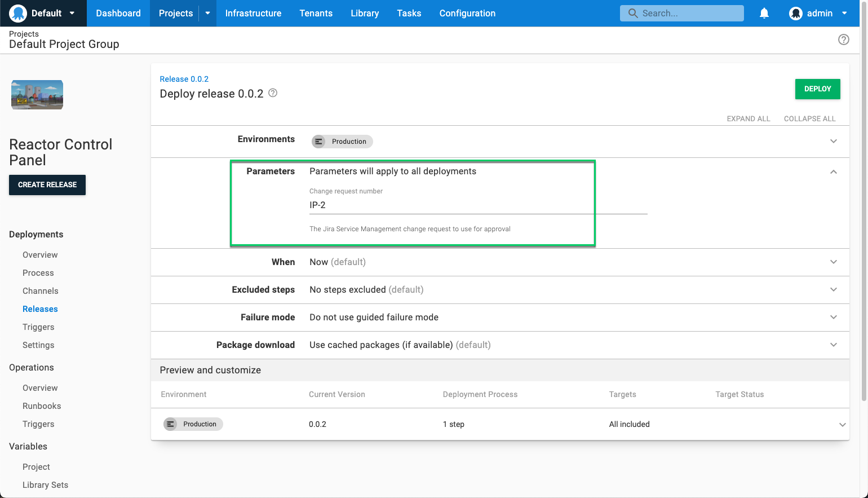
Task: Click the Reactor Control Panel project logo
Action: (37, 95)
